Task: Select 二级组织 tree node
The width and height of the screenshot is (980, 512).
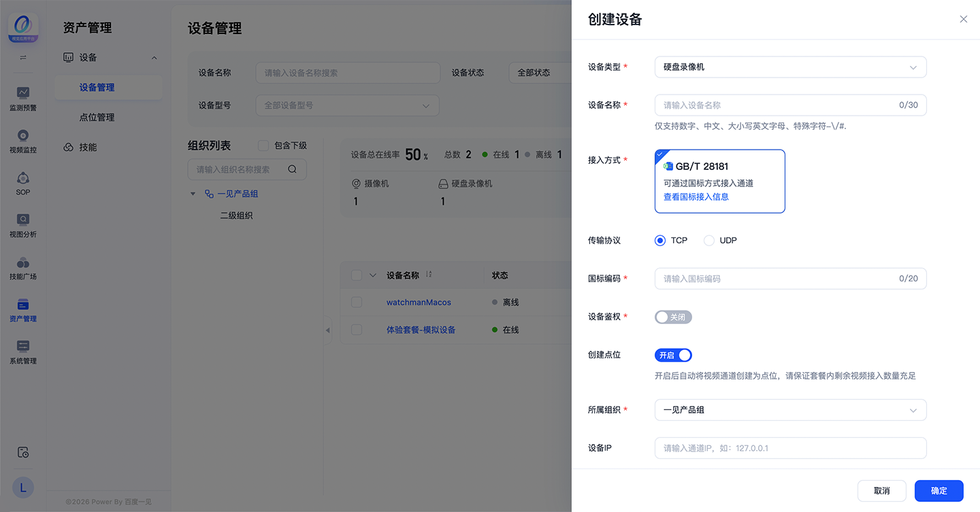Action: tap(236, 216)
